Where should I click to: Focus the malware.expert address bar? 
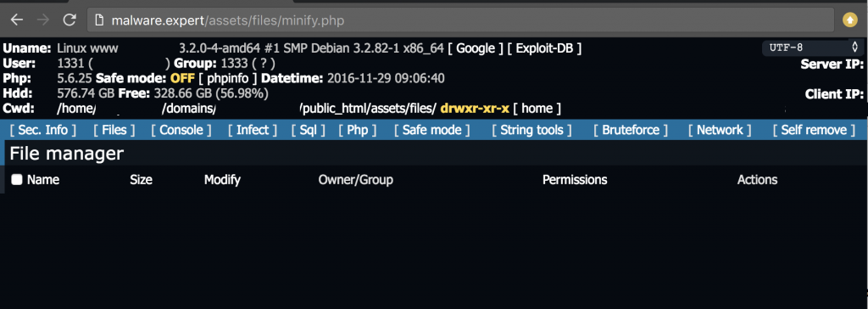(460, 20)
